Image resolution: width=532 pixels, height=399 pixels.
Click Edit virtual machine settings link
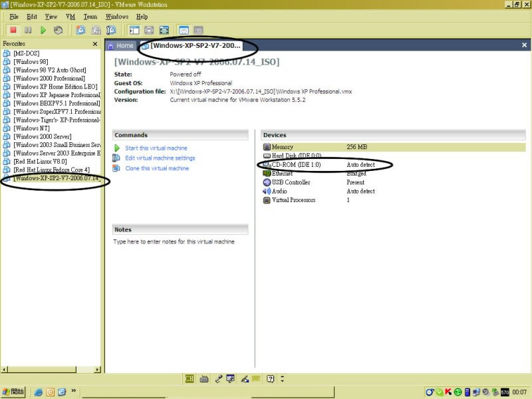(160, 158)
